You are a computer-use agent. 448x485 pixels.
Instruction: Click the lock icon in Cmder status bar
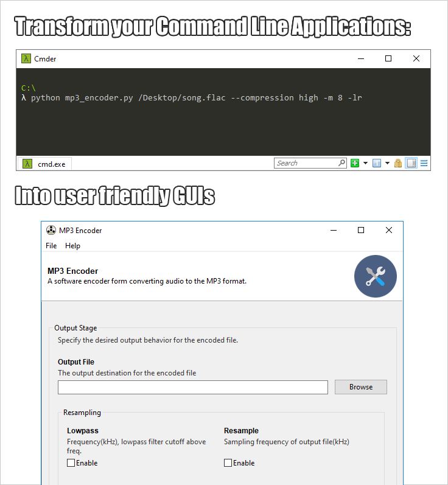coord(398,163)
